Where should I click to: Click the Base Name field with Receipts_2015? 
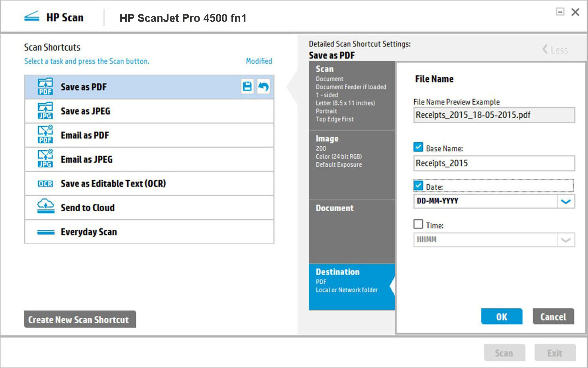pyautogui.click(x=494, y=163)
